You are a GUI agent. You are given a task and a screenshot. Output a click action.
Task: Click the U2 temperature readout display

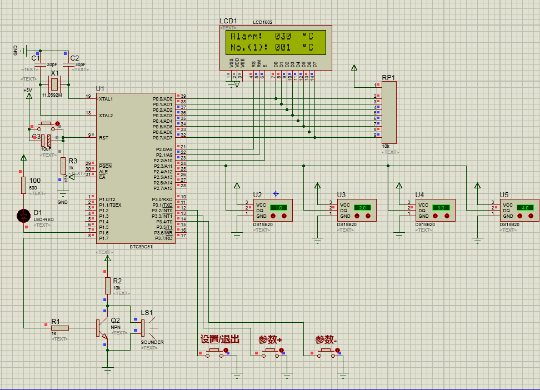(x=279, y=208)
